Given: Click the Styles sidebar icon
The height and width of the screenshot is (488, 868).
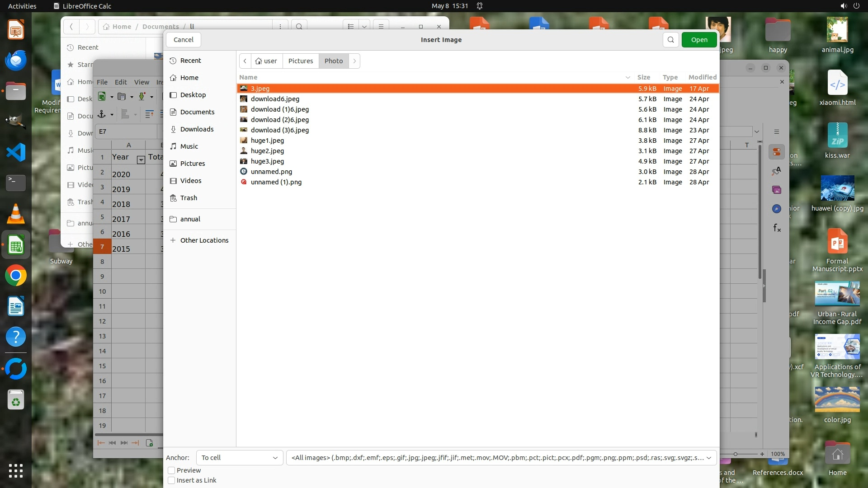Looking at the screenshot, I should [777, 171].
